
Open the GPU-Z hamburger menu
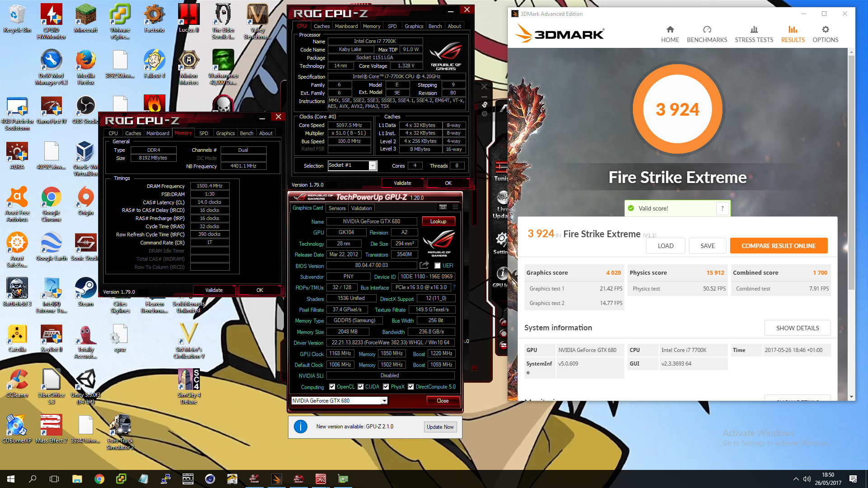click(x=455, y=207)
